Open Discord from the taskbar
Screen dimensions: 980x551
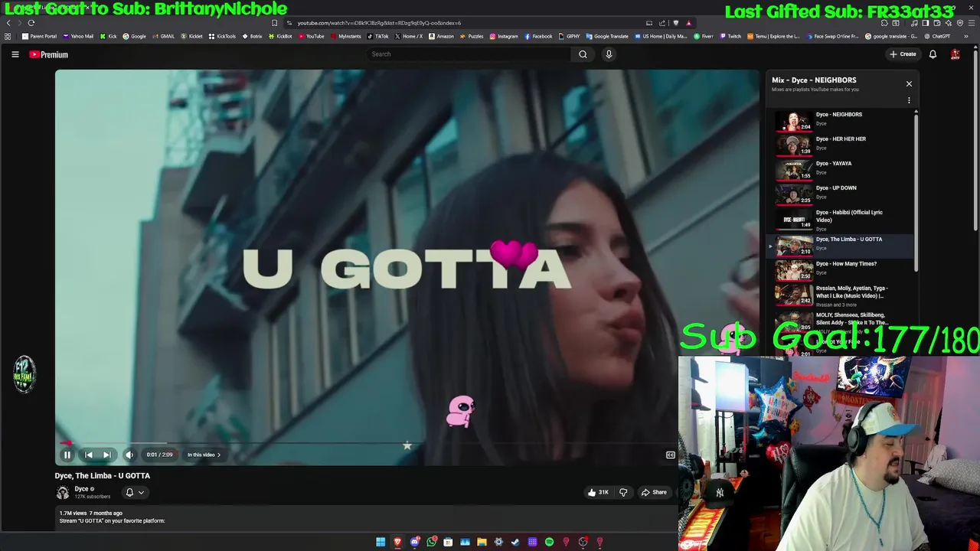(x=414, y=542)
